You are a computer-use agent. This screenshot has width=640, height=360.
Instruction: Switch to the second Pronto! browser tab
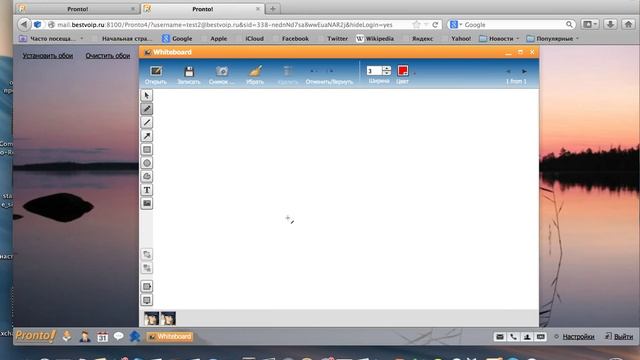pos(202,9)
